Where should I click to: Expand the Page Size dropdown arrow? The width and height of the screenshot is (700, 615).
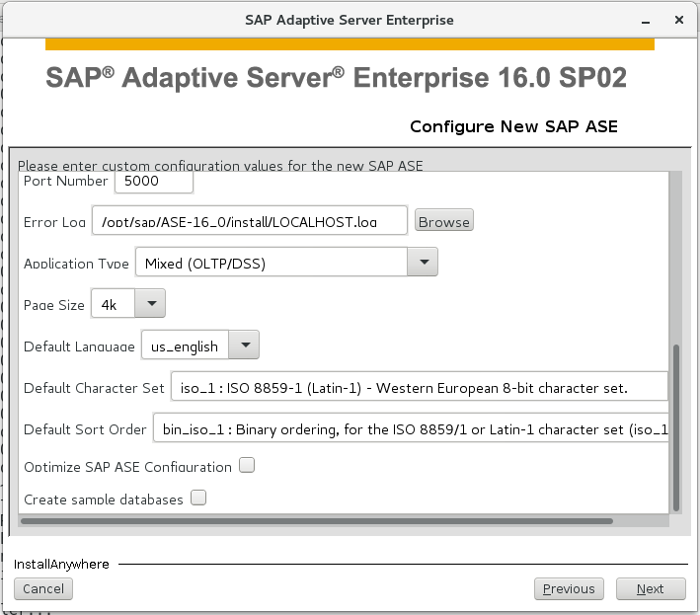(150, 303)
